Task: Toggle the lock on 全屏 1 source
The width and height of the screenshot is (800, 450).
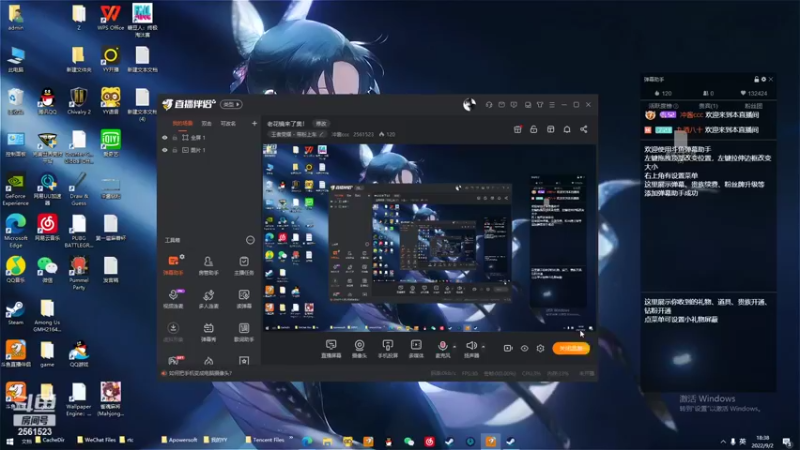Action: (x=174, y=138)
